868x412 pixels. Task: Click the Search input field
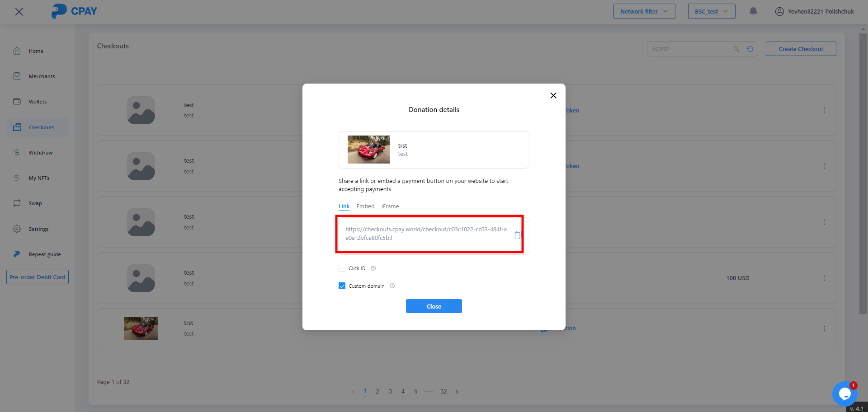pos(689,49)
